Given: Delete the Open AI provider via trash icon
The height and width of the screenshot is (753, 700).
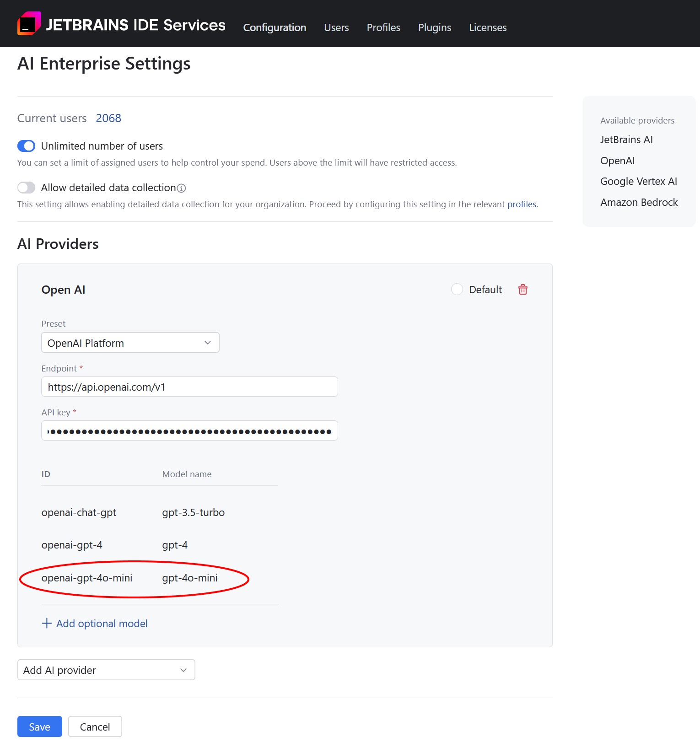Looking at the screenshot, I should tap(522, 290).
